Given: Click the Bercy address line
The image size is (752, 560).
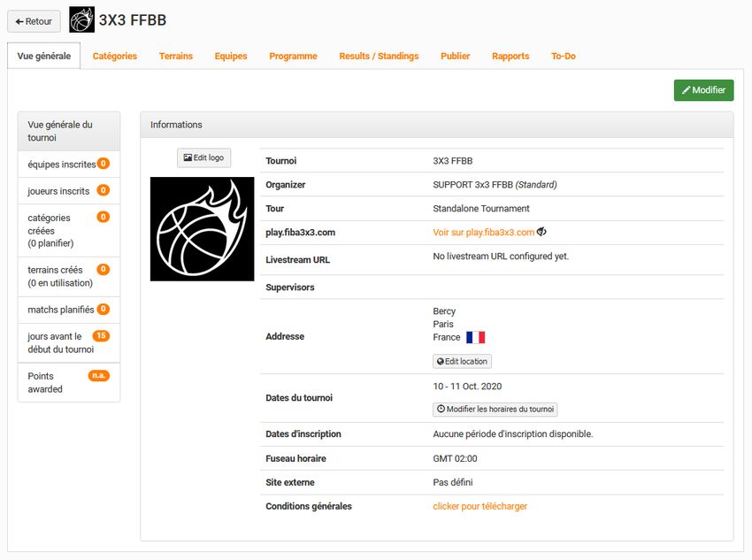Looking at the screenshot, I should [444, 311].
